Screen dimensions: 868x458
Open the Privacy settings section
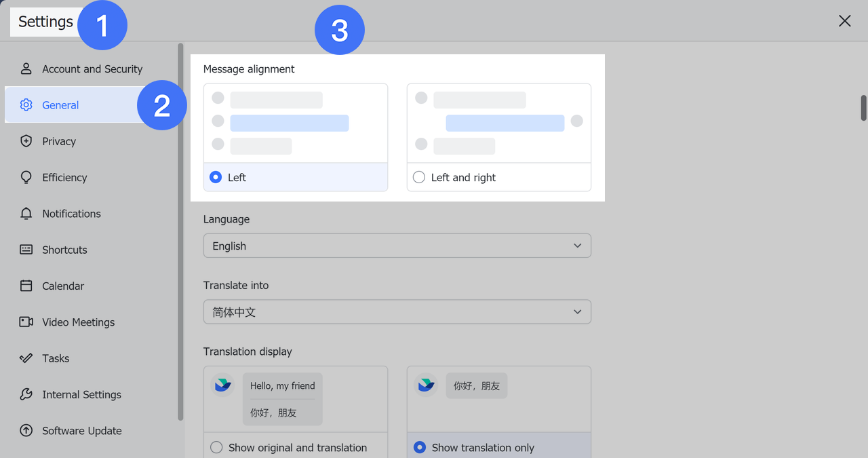click(59, 141)
